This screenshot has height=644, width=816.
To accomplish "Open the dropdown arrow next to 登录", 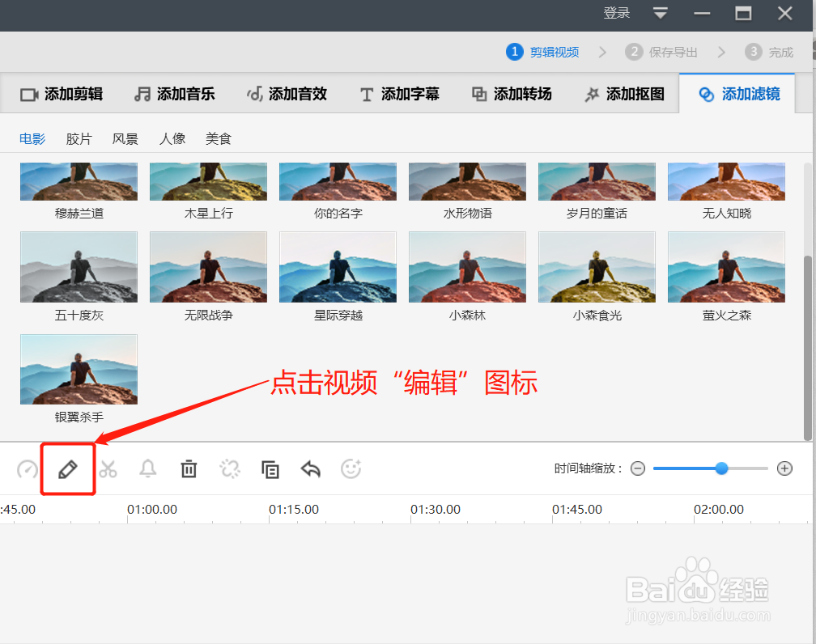I will (x=660, y=13).
